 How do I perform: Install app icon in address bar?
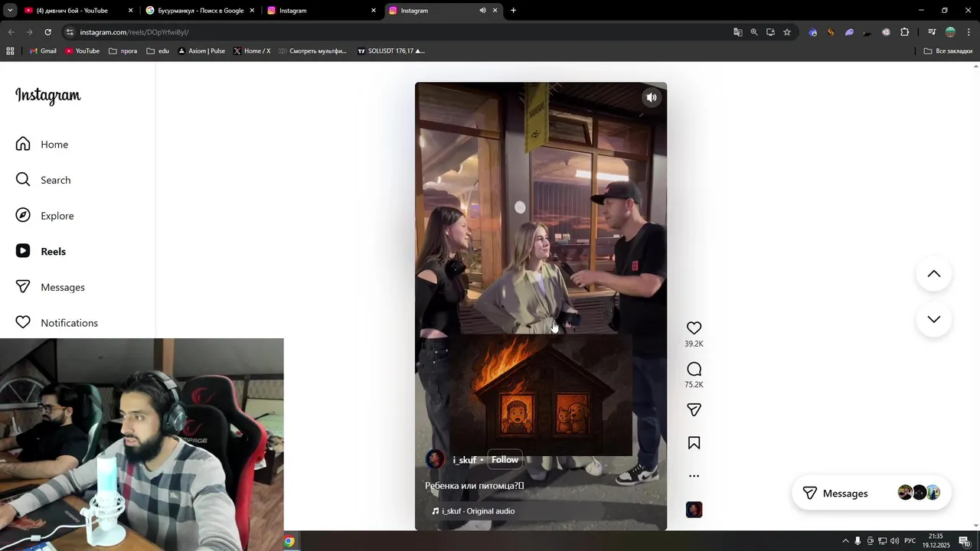[x=770, y=32]
